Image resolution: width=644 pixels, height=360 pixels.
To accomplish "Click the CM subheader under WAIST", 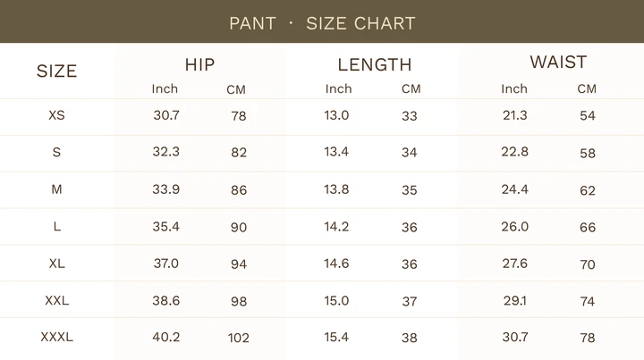I will (x=587, y=88).
